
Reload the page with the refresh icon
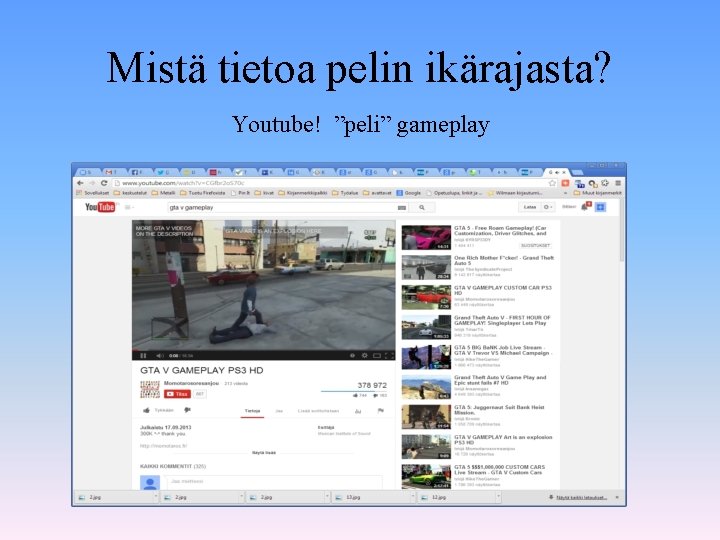(104, 183)
